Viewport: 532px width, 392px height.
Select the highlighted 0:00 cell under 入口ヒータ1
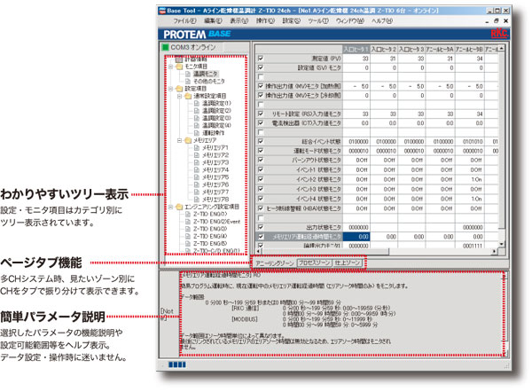click(356, 237)
